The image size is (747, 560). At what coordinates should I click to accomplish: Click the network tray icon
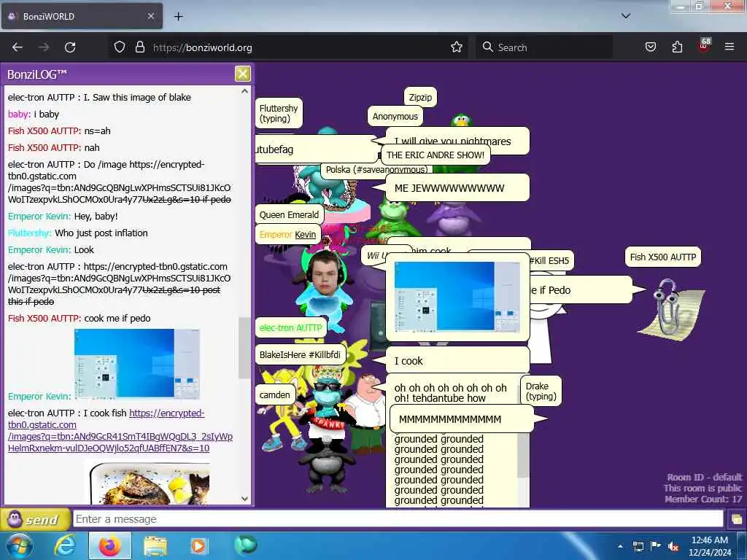638,546
